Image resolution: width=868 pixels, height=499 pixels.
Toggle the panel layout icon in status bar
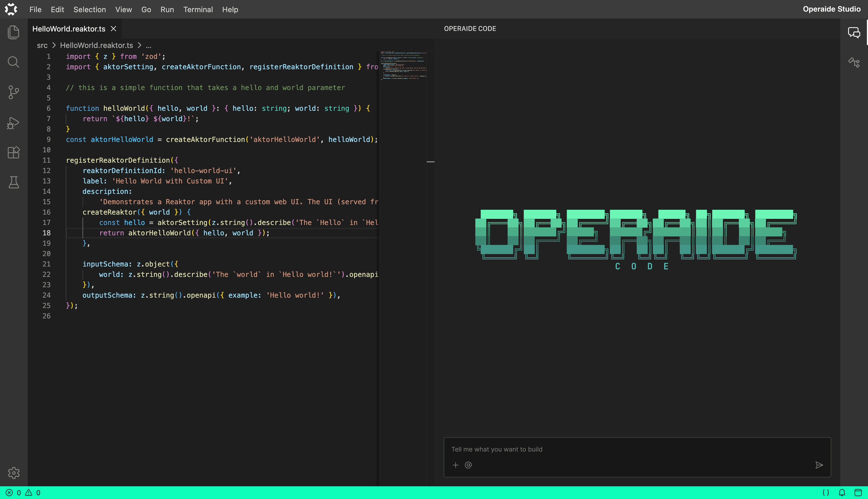858,493
